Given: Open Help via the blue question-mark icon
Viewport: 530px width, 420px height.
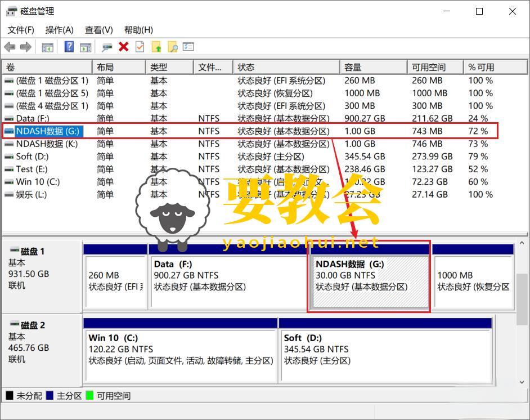Looking at the screenshot, I should coord(69,47).
